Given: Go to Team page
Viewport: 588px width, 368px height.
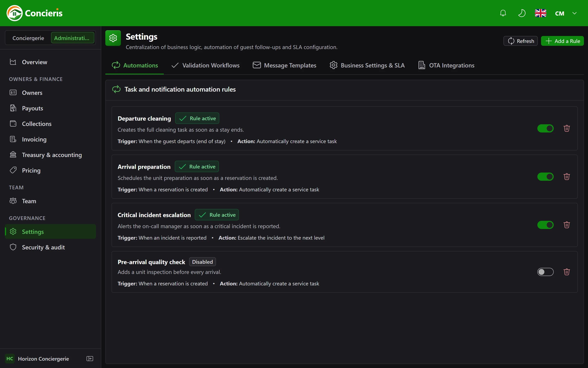Looking at the screenshot, I should (x=50, y=201).
